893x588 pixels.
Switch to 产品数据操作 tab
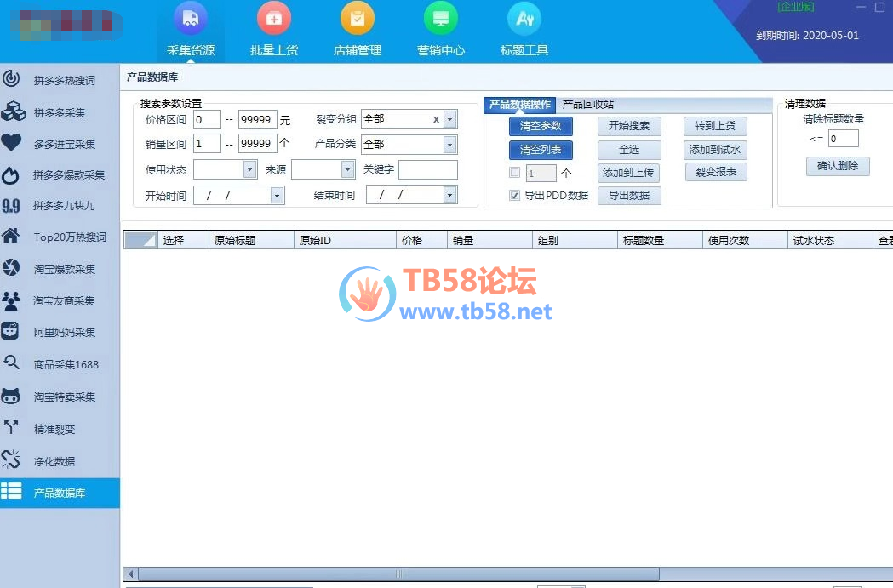point(520,105)
